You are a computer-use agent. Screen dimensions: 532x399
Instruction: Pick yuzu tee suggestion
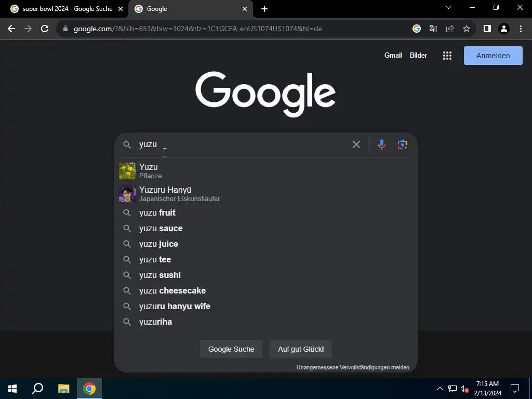click(266, 260)
